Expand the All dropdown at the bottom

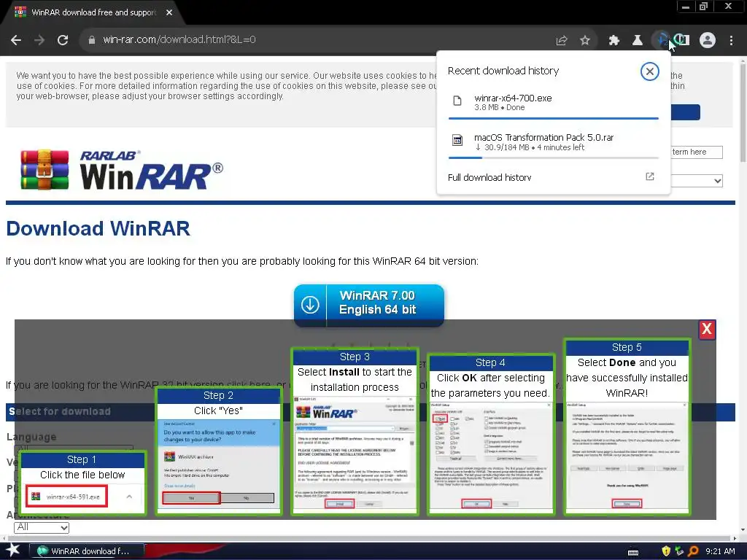[x=42, y=527]
